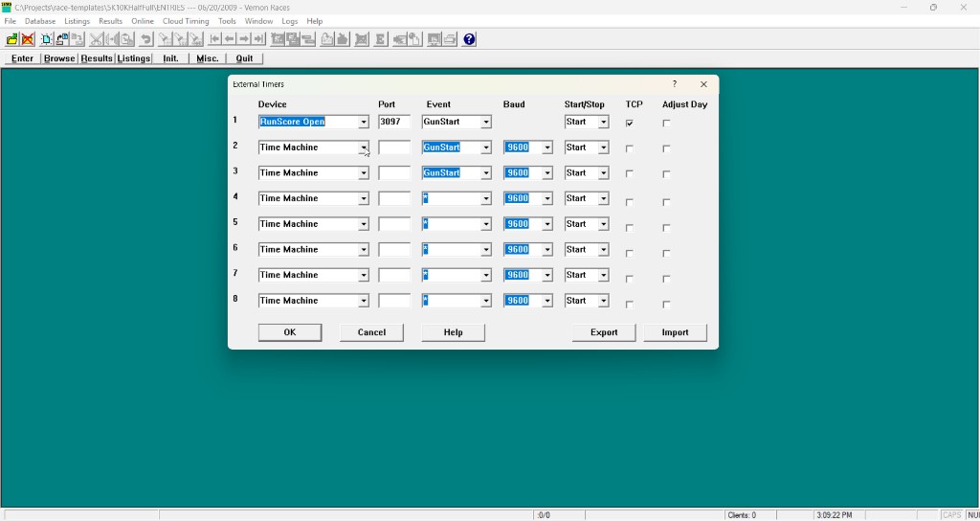Screen dimensions: 980x521
Task: Open row 2 Time Machine device dropdown
Action: [x=364, y=147]
